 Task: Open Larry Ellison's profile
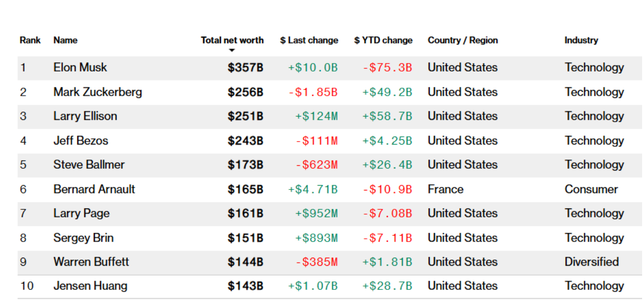(85, 116)
